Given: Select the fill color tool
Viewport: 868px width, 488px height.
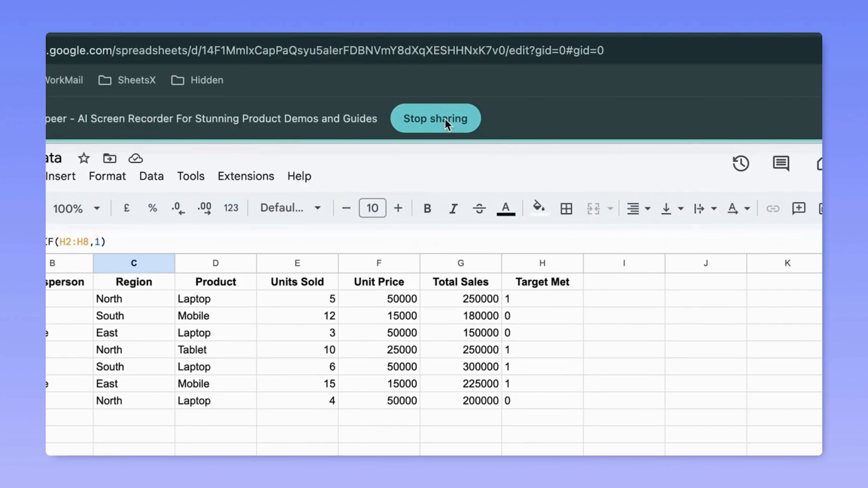Looking at the screenshot, I should click(x=538, y=208).
